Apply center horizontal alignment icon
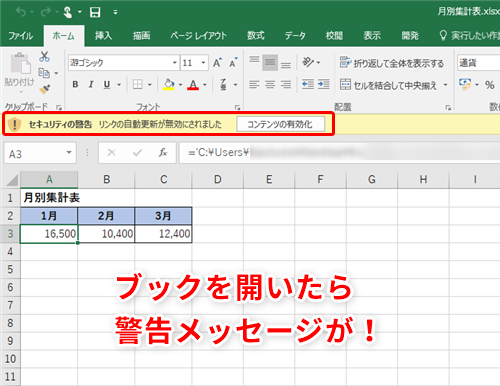The height and width of the screenshot is (386, 500). (270, 85)
